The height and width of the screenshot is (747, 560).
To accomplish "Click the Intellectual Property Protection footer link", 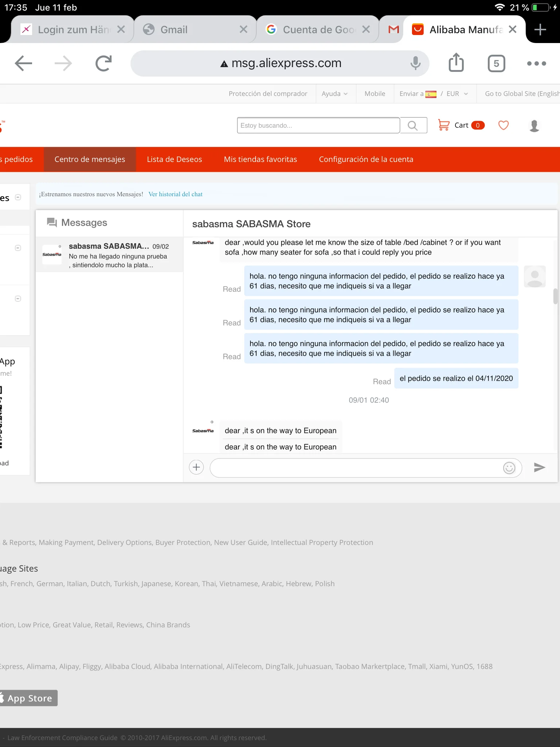I will [322, 542].
